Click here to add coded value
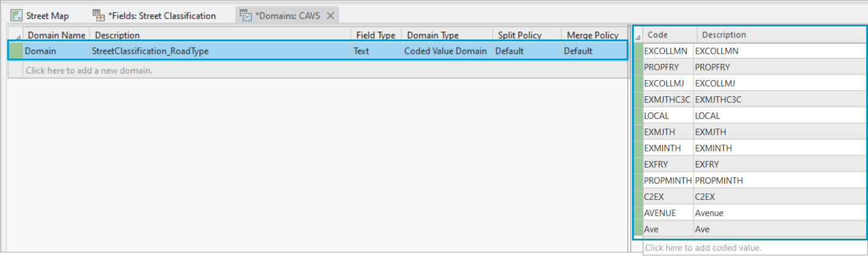The width and height of the screenshot is (868, 256). pyautogui.click(x=703, y=248)
